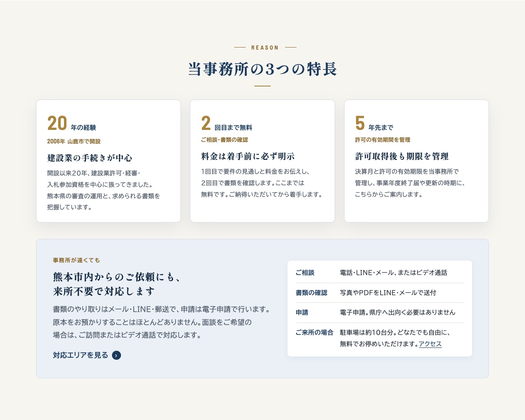Click the row label 申請
The height and width of the screenshot is (420, 525).
(x=302, y=313)
